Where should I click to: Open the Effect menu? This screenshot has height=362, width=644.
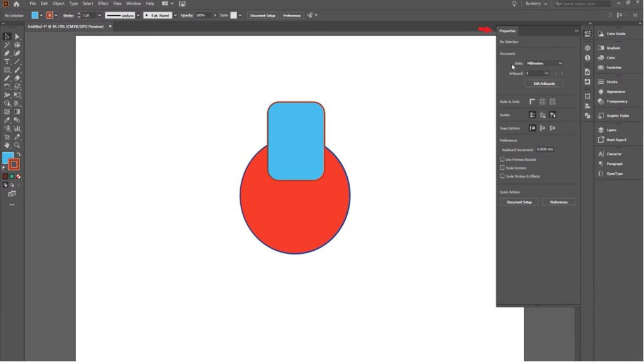(103, 4)
